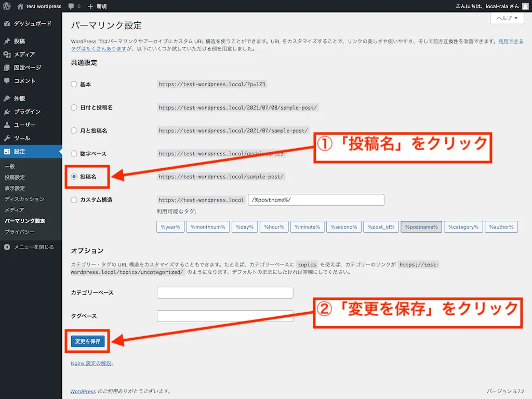Choose the 数字ベース permalink option

pyautogui.click(x=73, y=154)
